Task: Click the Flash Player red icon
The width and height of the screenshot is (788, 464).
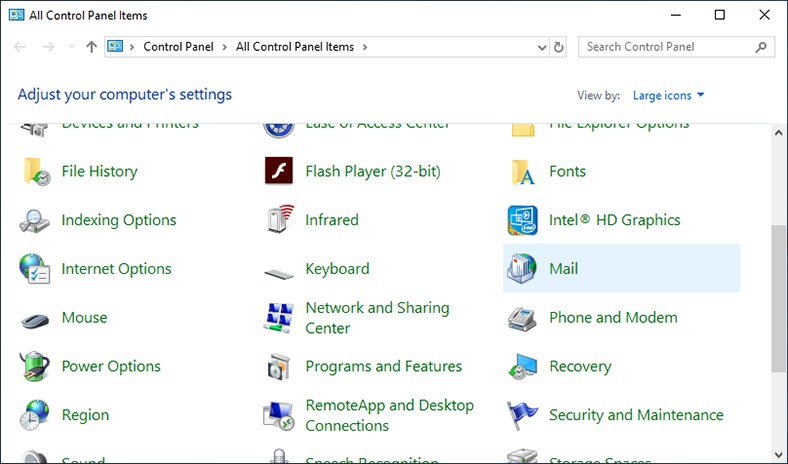Action: tap(279, 171)
